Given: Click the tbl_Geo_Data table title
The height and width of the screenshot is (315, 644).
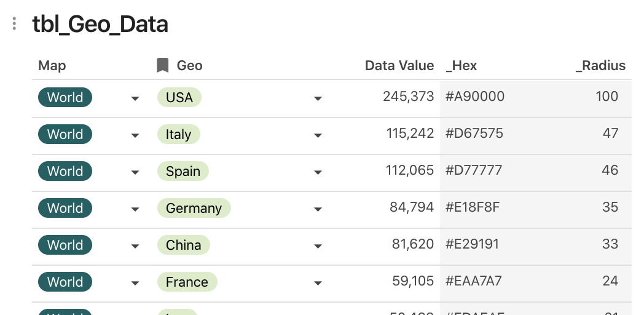Looking at the screenshot, I should click(x=100, y=24).
